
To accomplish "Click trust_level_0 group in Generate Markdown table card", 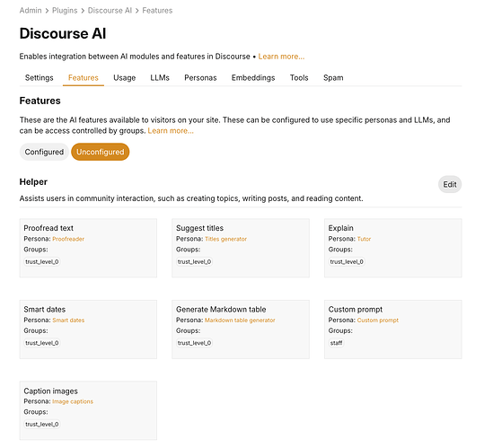I will tap(194, 343).
